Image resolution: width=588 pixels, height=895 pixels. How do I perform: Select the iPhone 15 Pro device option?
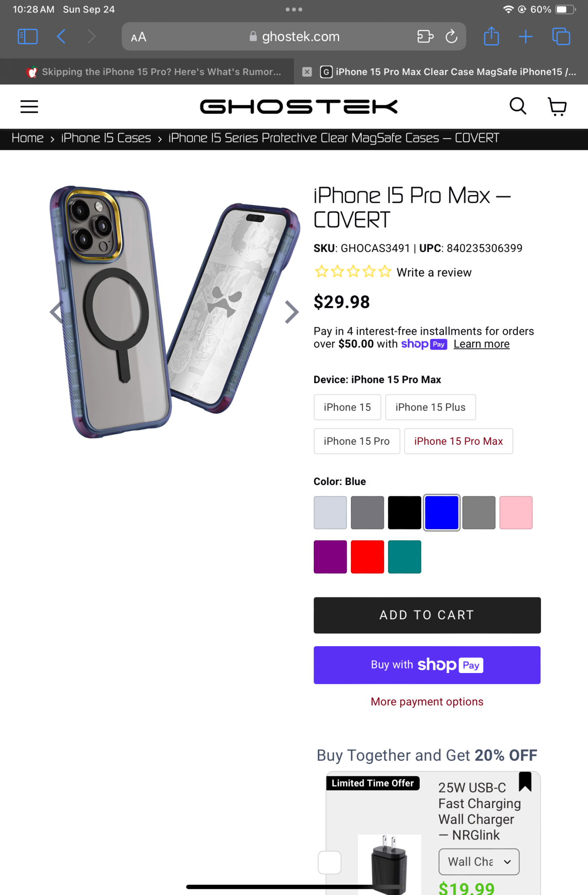click(x=357, y=441)
